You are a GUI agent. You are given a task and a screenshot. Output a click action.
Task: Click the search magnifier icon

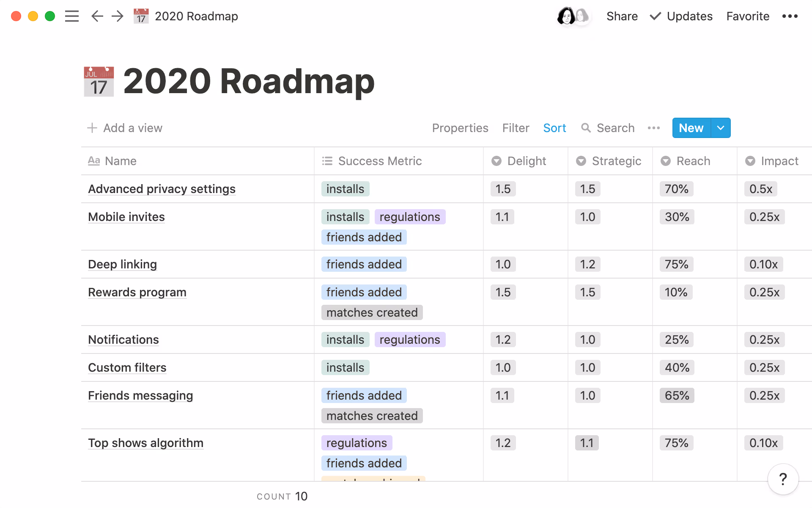[586, 128]
